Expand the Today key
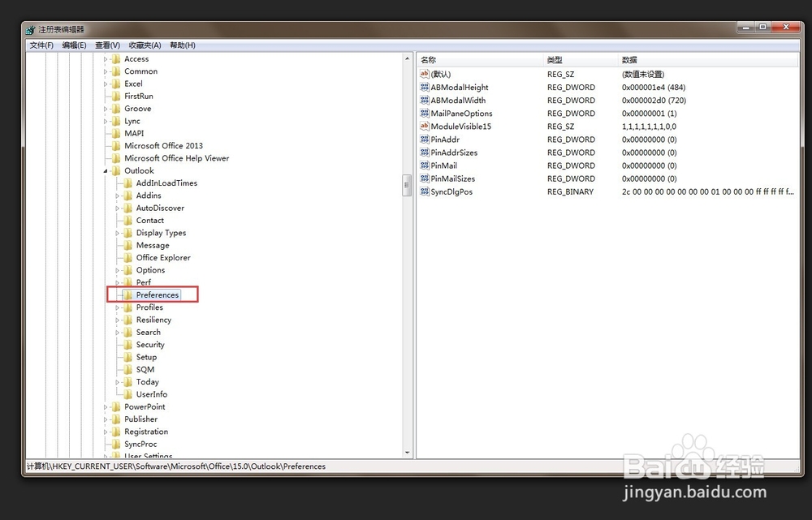This screenshot has width=812, height=520. 118,382
